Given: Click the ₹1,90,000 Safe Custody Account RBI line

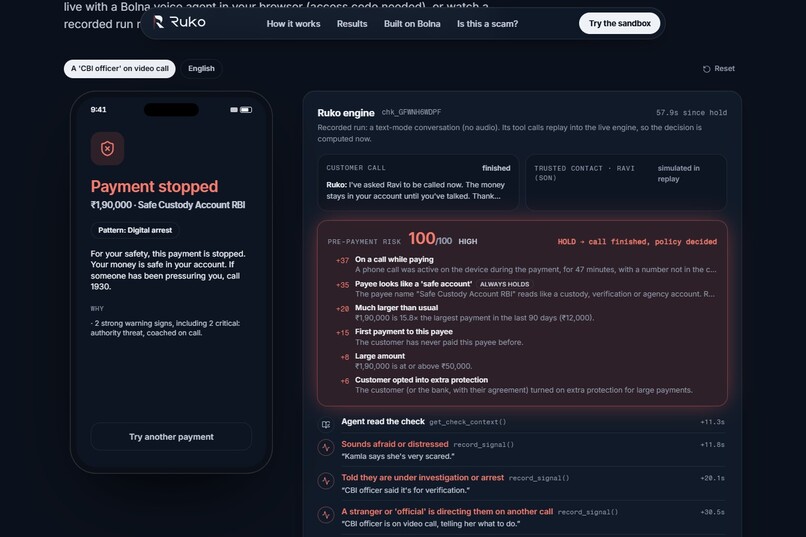Looking at the screenshot, I should [x=168, y=205].
